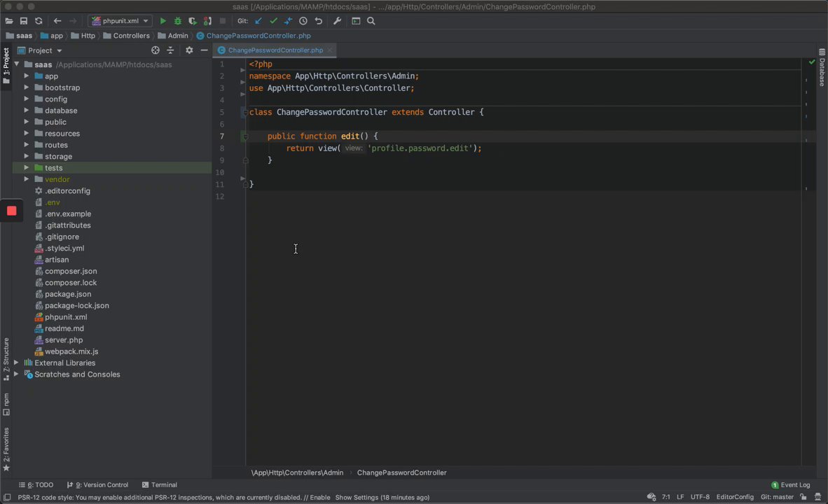Run the phpunit.xml configuration with the green play icon
This screenshot has width=828, height=504.
163,21
